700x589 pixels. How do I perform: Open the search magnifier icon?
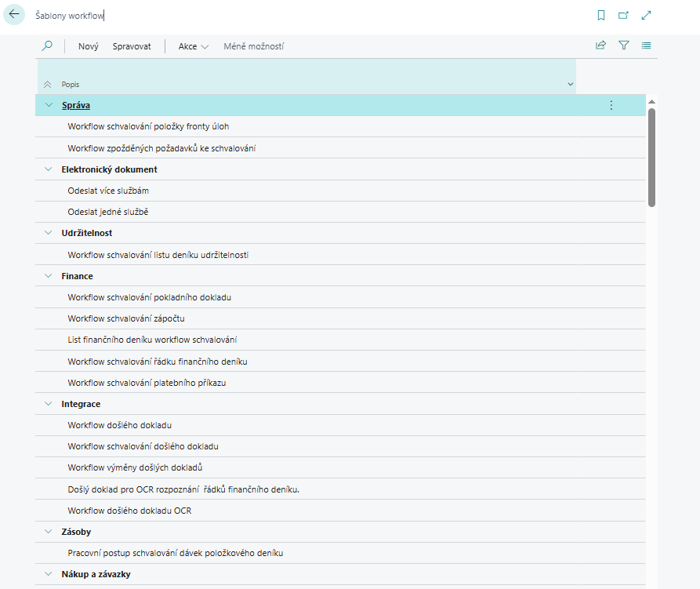47,46
